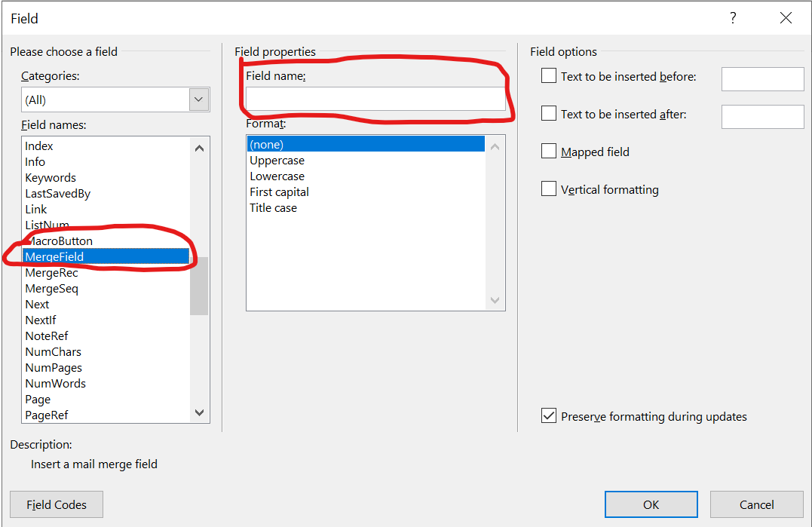Toggle the Mapped field checkbox
This screenshot has height=527, width=812.
coord(549,152)
